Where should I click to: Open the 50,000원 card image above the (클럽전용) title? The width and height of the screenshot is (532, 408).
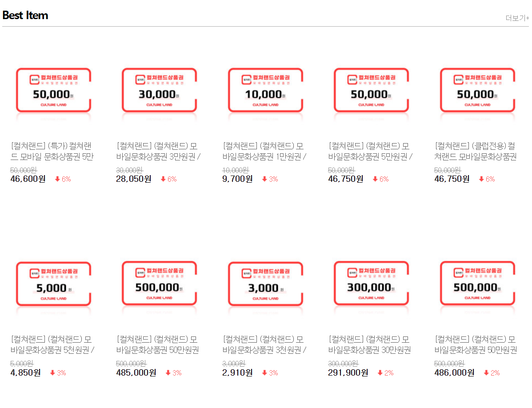click(x=477, y=90)
